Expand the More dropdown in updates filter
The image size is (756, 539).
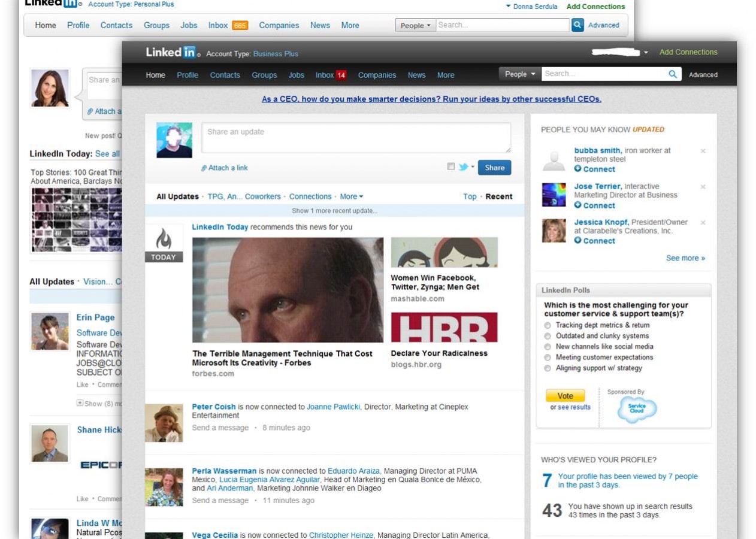coord(351,196)
